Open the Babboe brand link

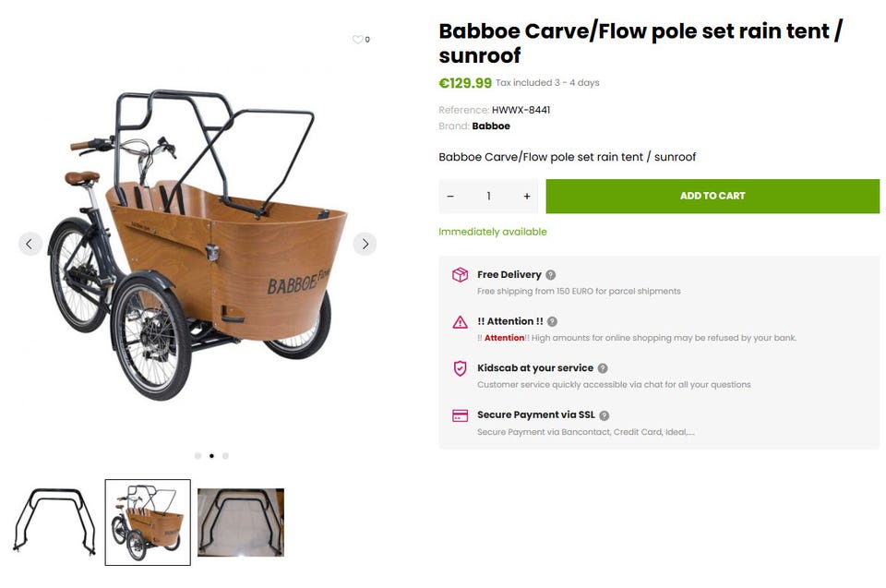click(x=491, y=126)
